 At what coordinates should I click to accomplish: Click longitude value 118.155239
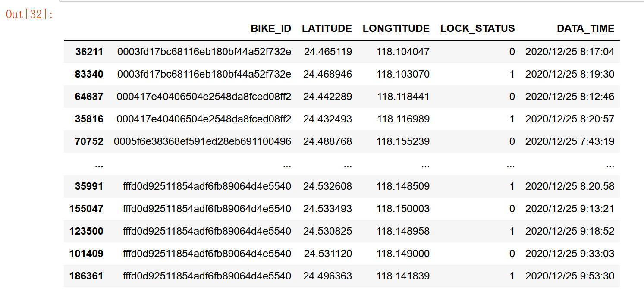403,141
